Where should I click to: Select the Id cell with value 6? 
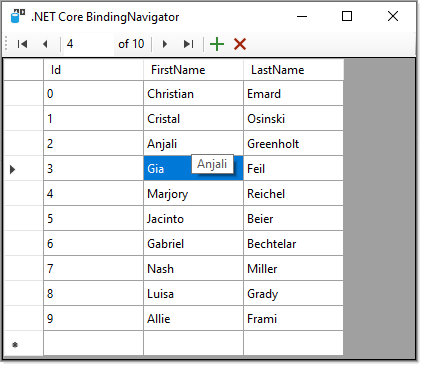point(93,244)
